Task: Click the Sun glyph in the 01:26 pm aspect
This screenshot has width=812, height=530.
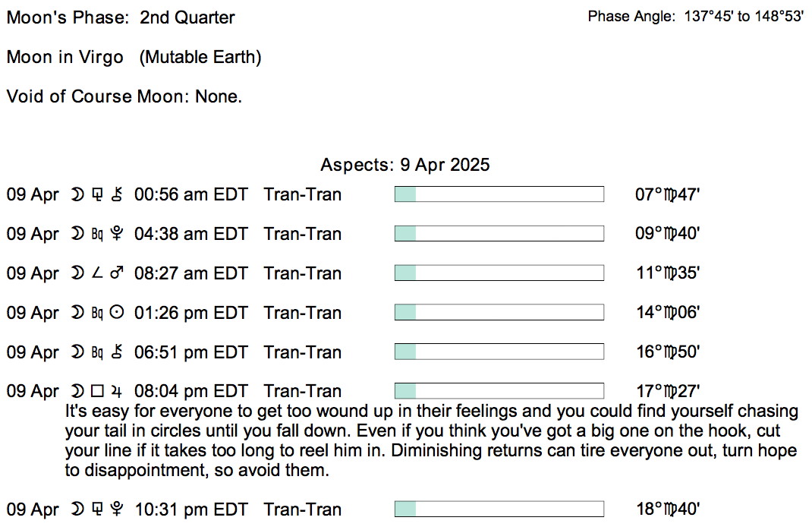Action: (x=116, y=313)
